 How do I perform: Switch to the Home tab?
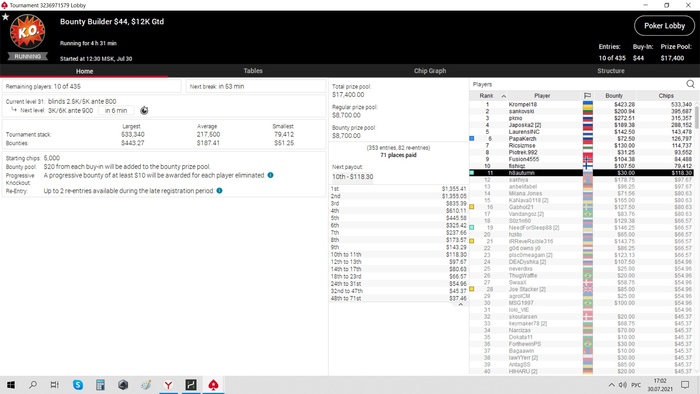[x=84, y=71]
